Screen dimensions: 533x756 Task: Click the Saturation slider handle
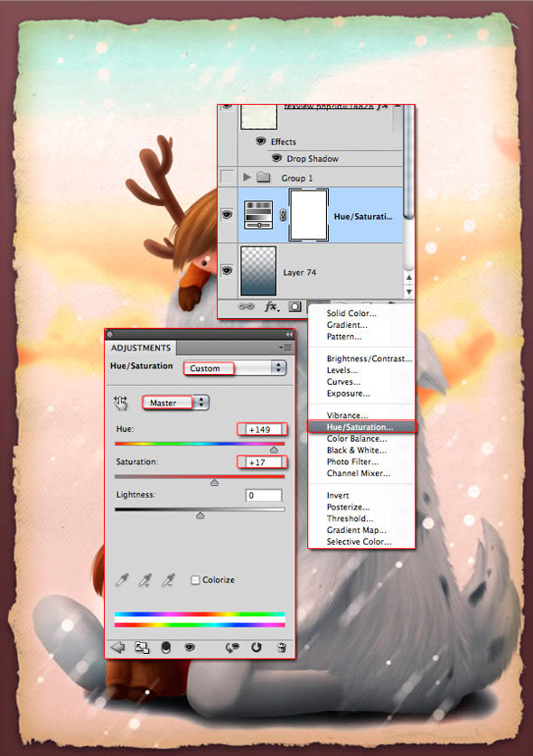215,482
